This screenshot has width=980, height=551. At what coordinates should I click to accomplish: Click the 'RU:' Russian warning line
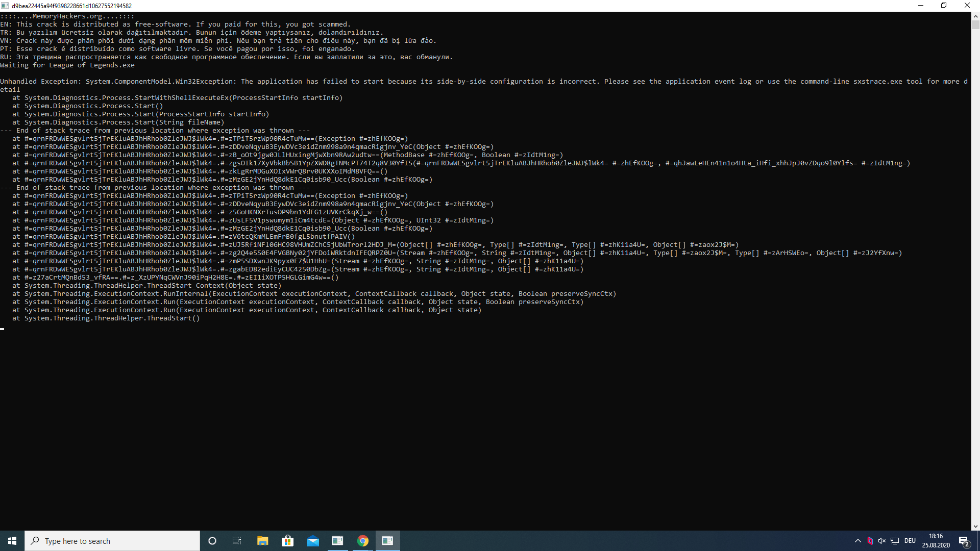coord(227,57)
